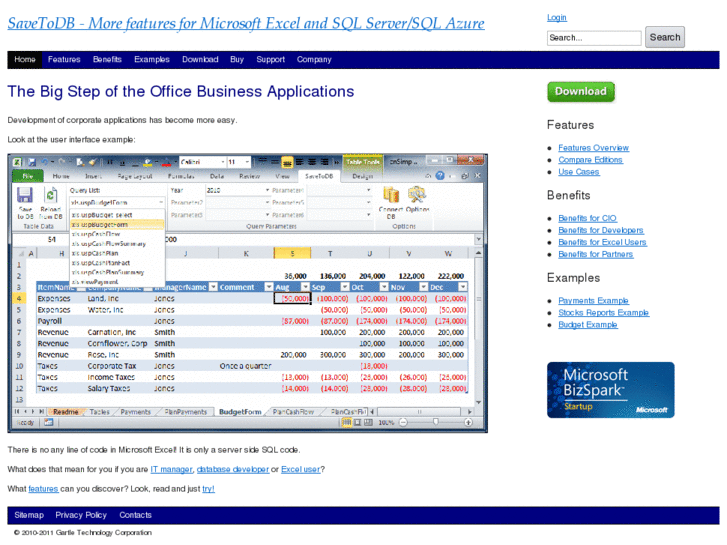Select xls.uspCashPlan in the query list
This screenshot has height=545, width=727.
[x=95, y=253]
